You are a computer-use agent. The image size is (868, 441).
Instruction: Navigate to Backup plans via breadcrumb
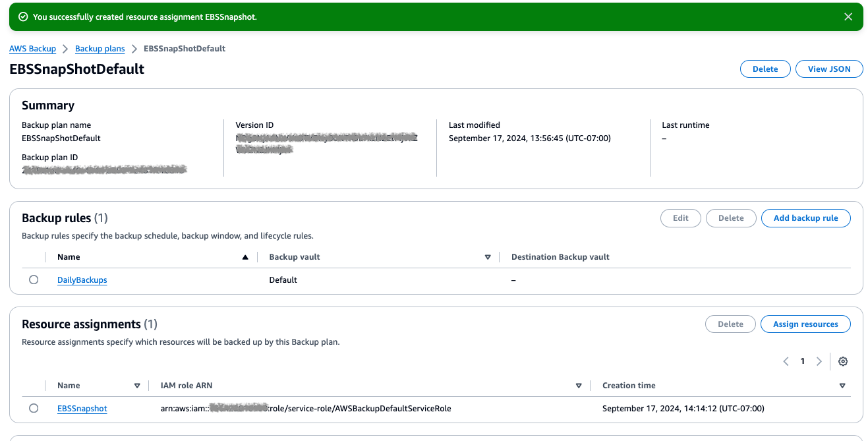tap(100, 48)
